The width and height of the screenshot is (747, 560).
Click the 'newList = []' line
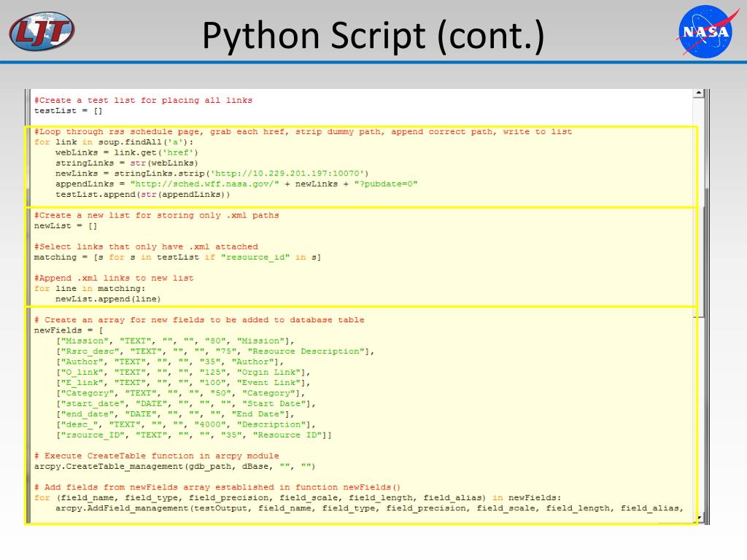(66, 226)
